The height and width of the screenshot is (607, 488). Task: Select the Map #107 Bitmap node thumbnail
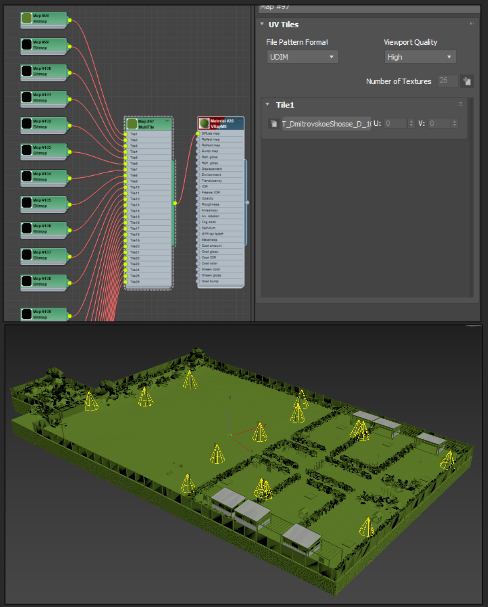[x=27, y=254]
